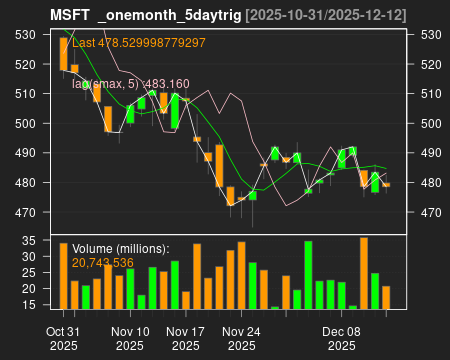Click the 530 label on the right price axis
This screenshot has width=450, height=360.
(431, 35)
